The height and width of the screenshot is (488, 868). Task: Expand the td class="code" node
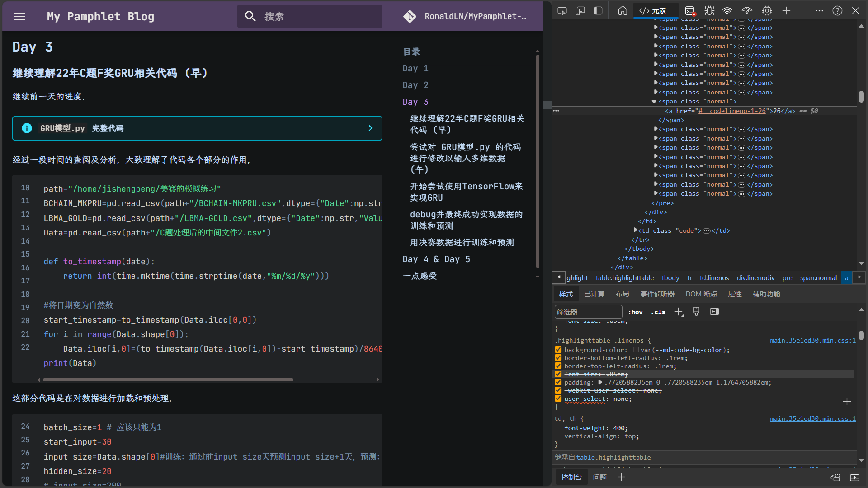(635, 230)
